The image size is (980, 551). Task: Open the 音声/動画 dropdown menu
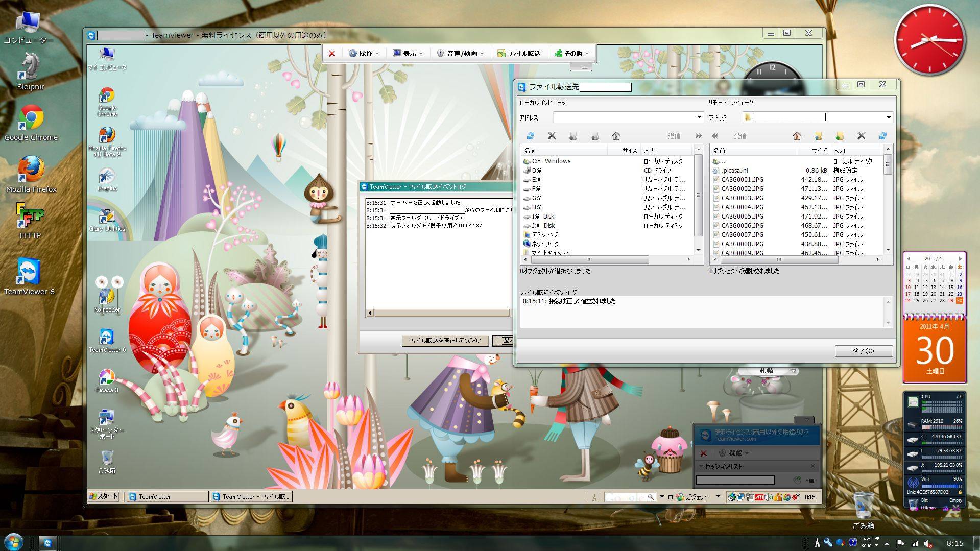(460, 53)
